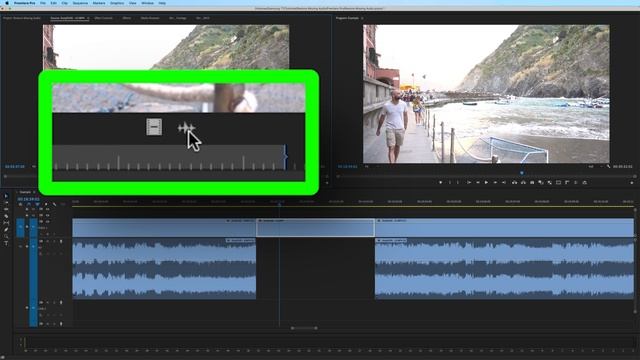Select the Type tool
The image size is (640, 360).
[6, 243]
